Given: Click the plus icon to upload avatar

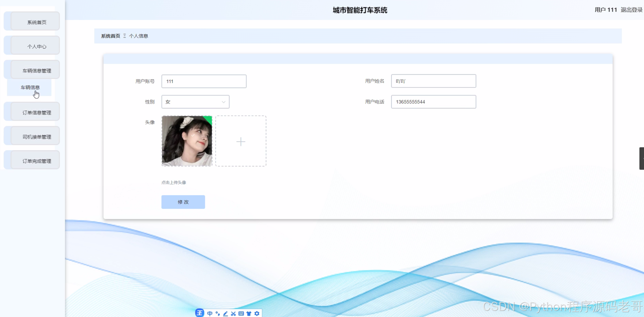Looking at the screenshot, I should coord(241,141).
